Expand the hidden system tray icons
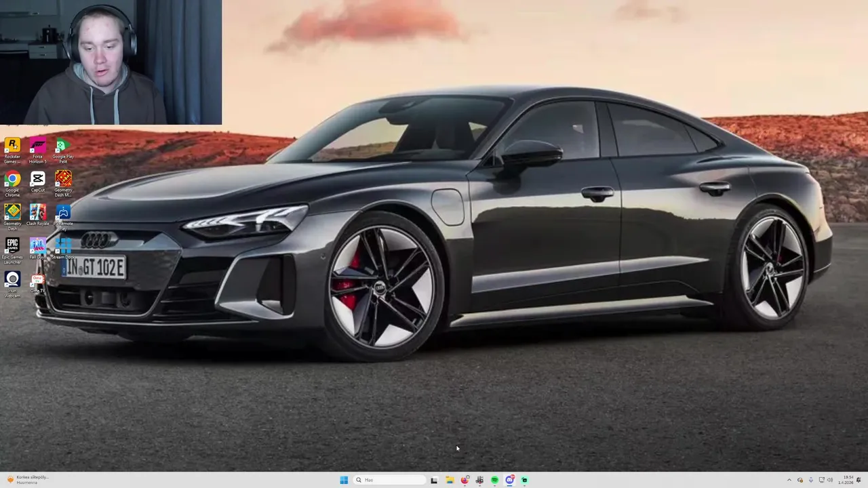The width and height of the screenshot is (868, 488). [x=789, y=480]
